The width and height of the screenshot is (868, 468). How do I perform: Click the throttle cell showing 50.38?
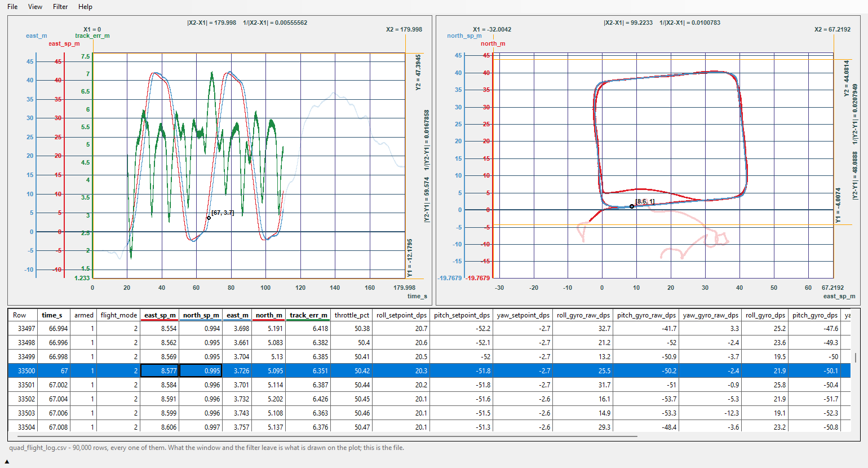[352, 329]
